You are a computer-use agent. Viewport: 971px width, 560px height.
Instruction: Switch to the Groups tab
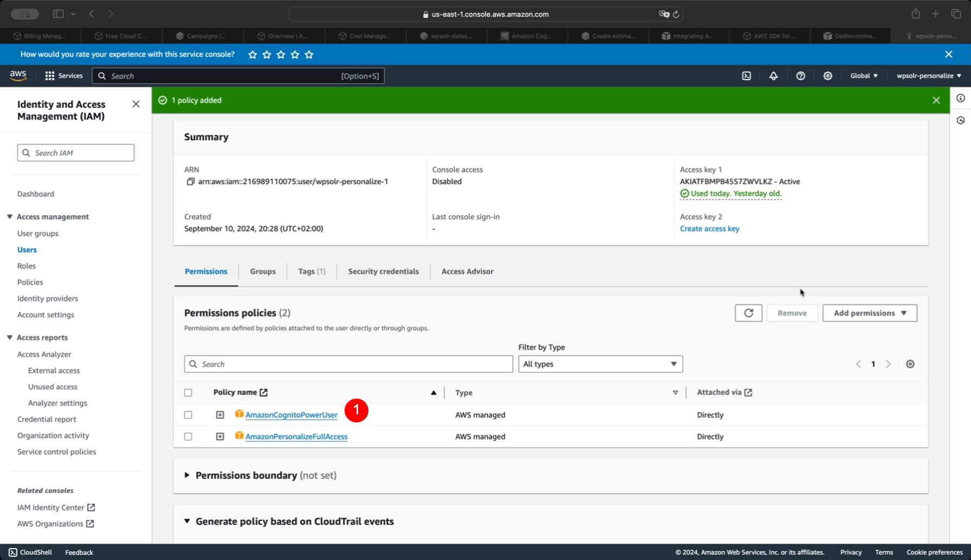pyautogui.click(x=263, y=271)
